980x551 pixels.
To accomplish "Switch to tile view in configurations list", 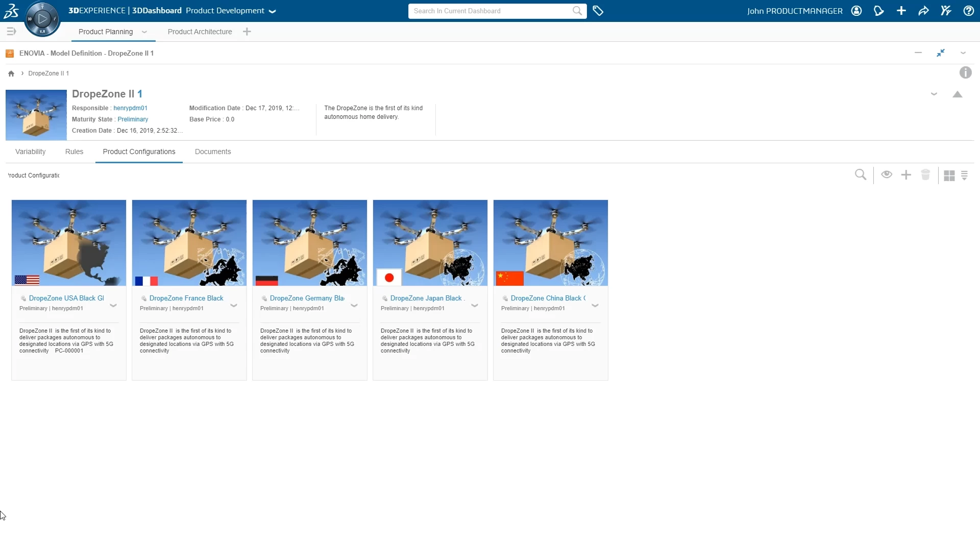I will pos(949,175).
